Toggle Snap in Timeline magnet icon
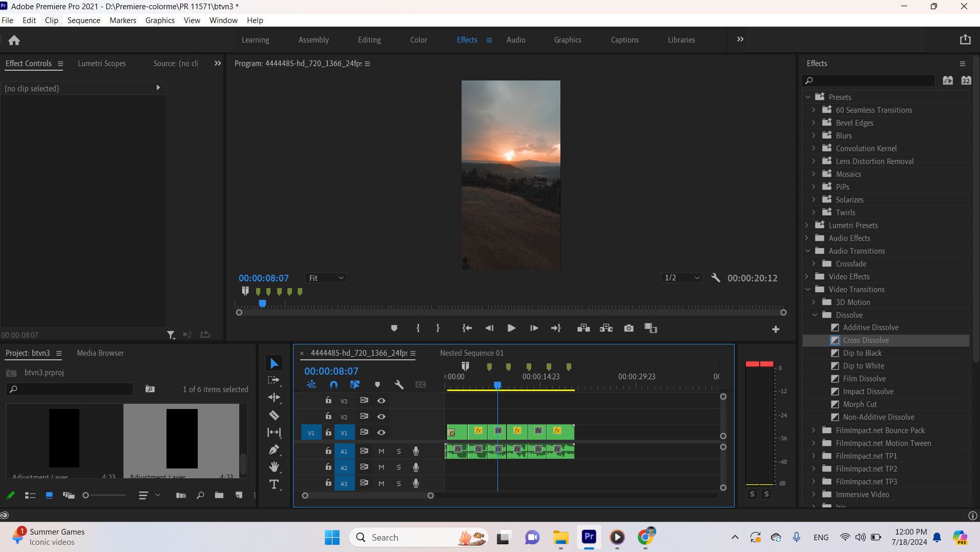Viewport: 980px width, 552px height. click(333, 384)
